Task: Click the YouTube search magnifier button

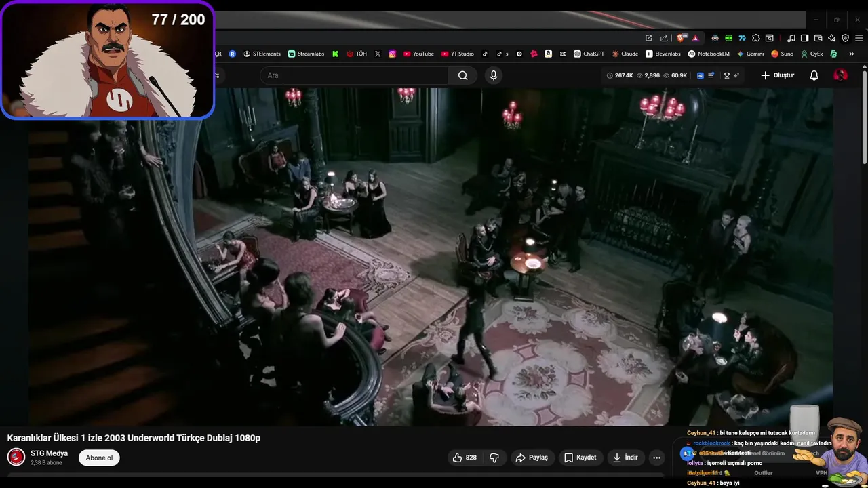Action: 462,75
